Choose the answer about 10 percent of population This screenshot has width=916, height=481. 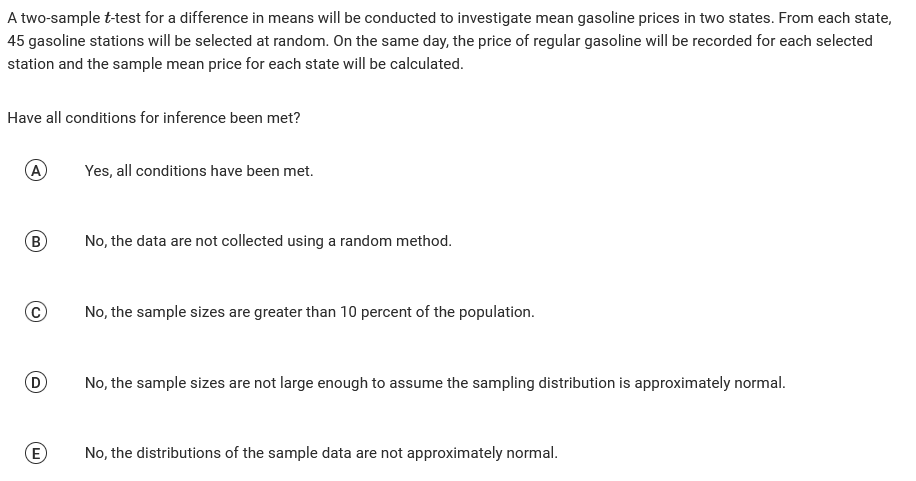click(x=309, y=312)
